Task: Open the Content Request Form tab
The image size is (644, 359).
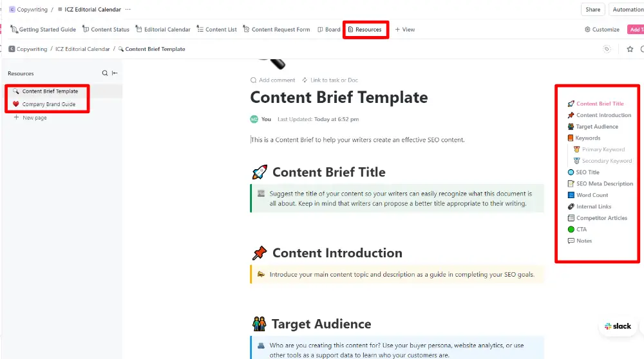Action: 276,30
